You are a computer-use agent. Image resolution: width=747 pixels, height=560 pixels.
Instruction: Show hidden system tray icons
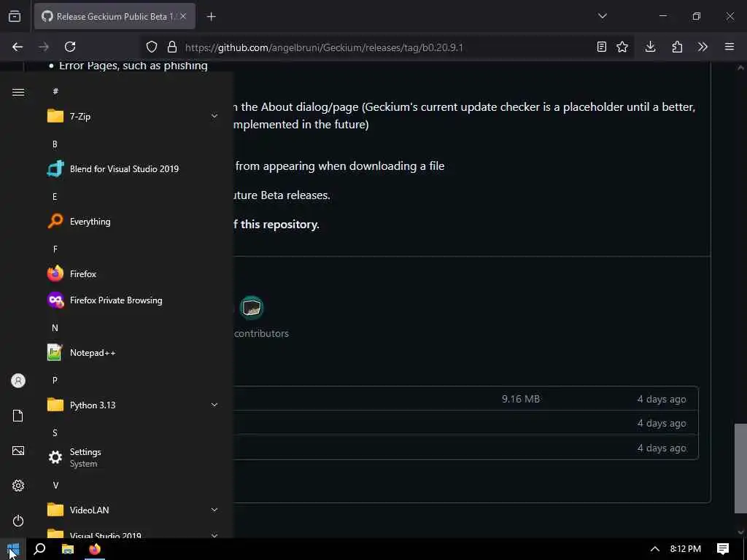click(655, 549)
